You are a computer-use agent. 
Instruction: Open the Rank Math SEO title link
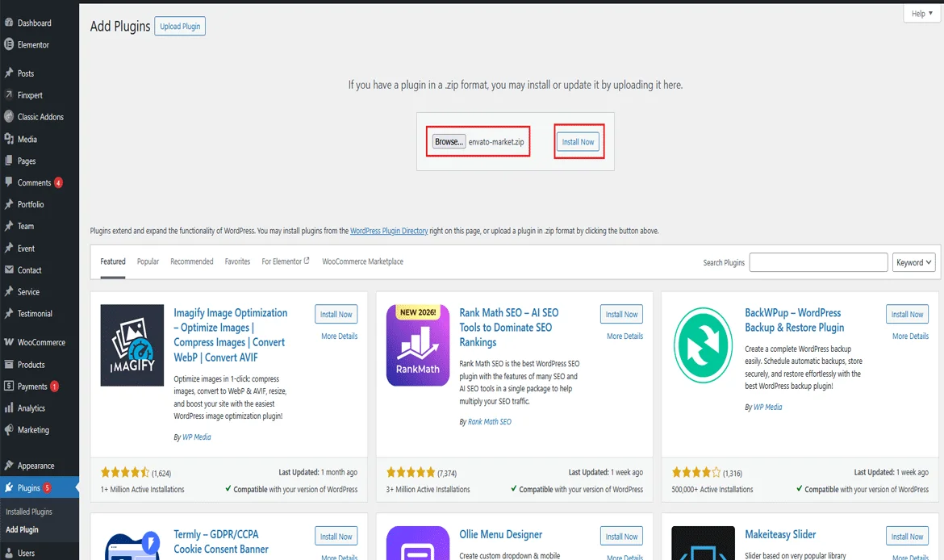click(509, 327)
